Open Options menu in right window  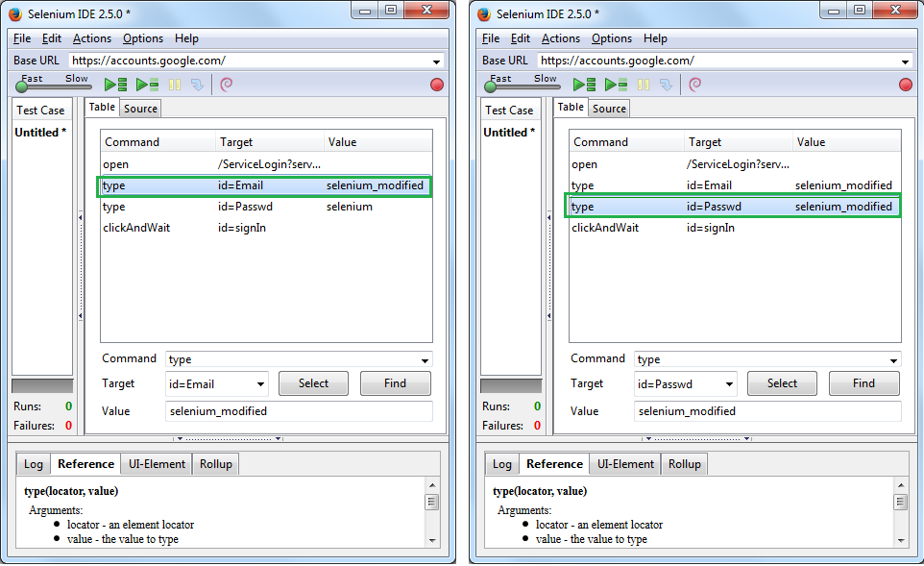pyautogui.click(x=611, y=38)
